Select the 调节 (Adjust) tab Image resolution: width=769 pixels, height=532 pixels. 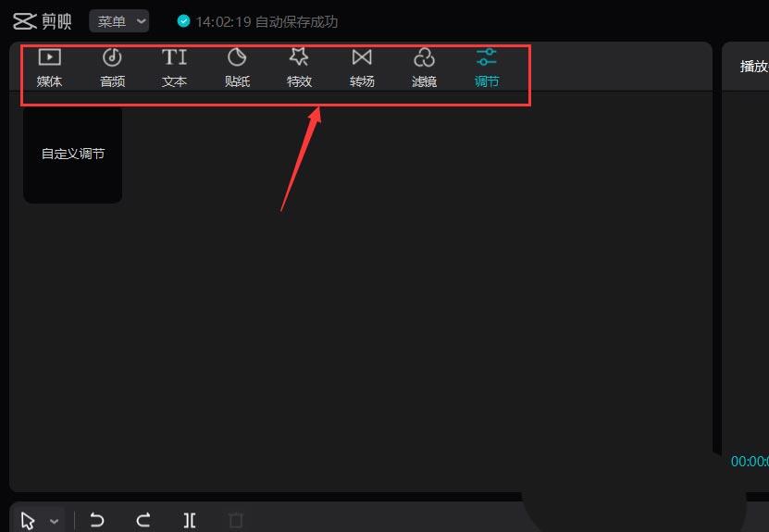487,68
